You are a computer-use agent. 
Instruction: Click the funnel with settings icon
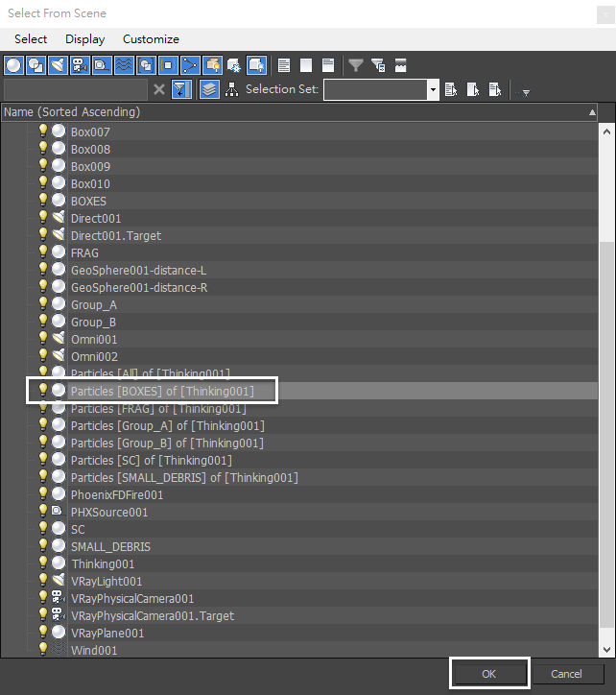pyautogui.click(x=378, y=65)
